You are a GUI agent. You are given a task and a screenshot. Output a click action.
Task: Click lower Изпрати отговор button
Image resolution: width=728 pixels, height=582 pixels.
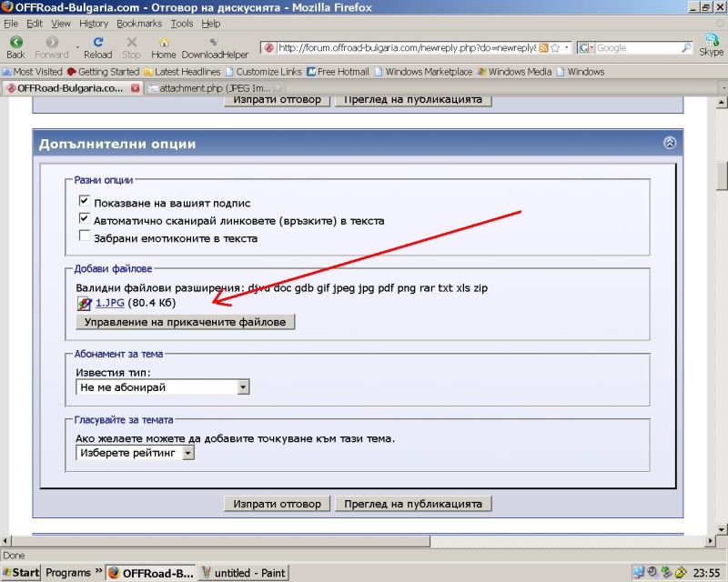278,504
